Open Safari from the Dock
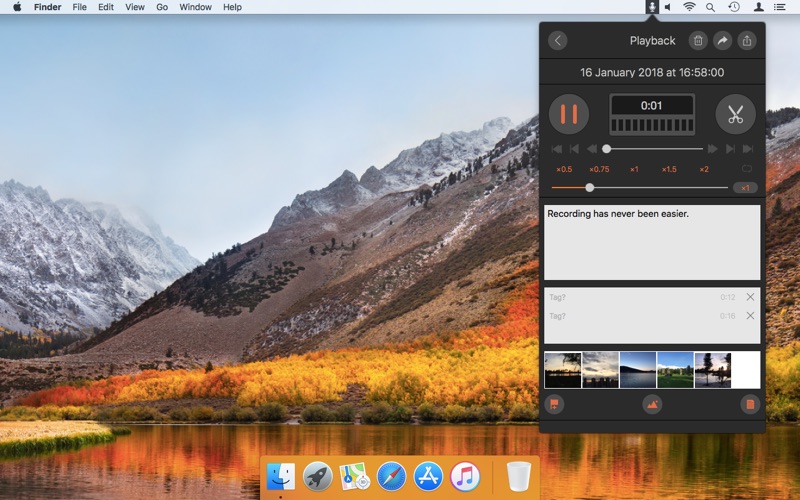The width and height of the screenshot is (800, 500). coord(391,477)
